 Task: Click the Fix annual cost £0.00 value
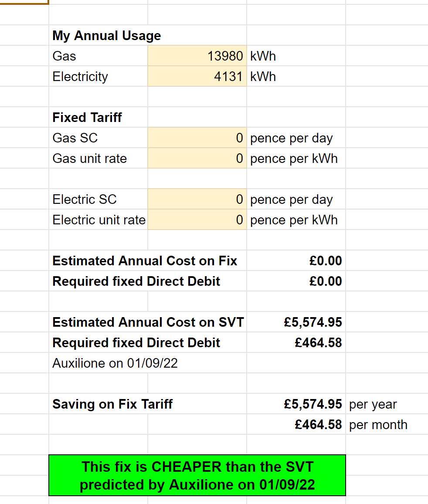pyautogui.click(x=326, y=261)
